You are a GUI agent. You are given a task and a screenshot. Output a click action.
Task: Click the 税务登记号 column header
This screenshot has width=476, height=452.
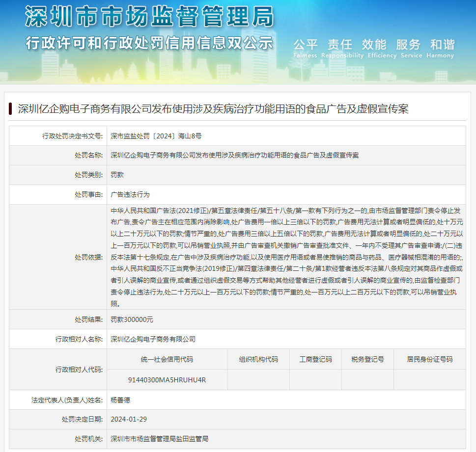tap(367, 359)
